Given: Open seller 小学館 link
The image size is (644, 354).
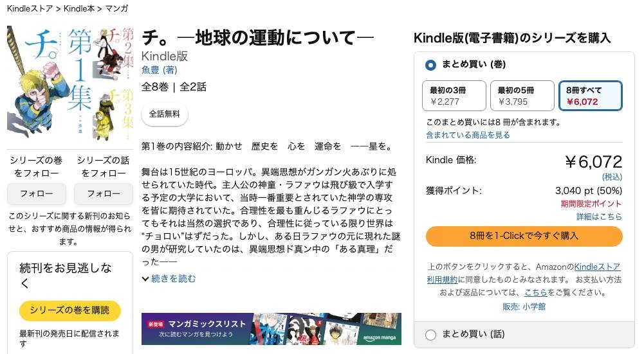Looking at the screenshot, I should [524, 306].
